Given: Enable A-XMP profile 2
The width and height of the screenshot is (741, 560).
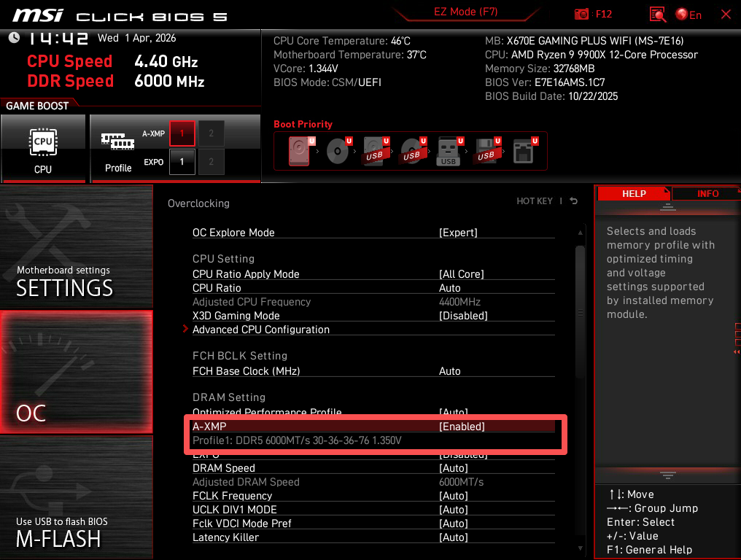Looking at the screenshot, I should 212,133.
